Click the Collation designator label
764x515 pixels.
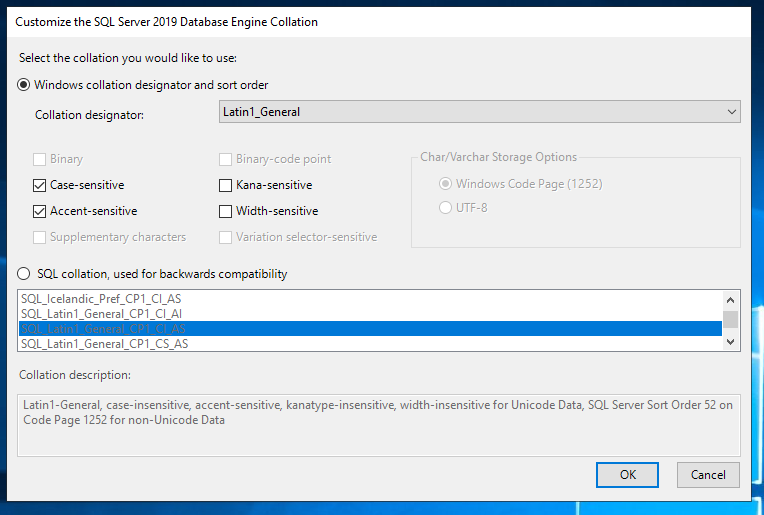click(x=89, y=115)
